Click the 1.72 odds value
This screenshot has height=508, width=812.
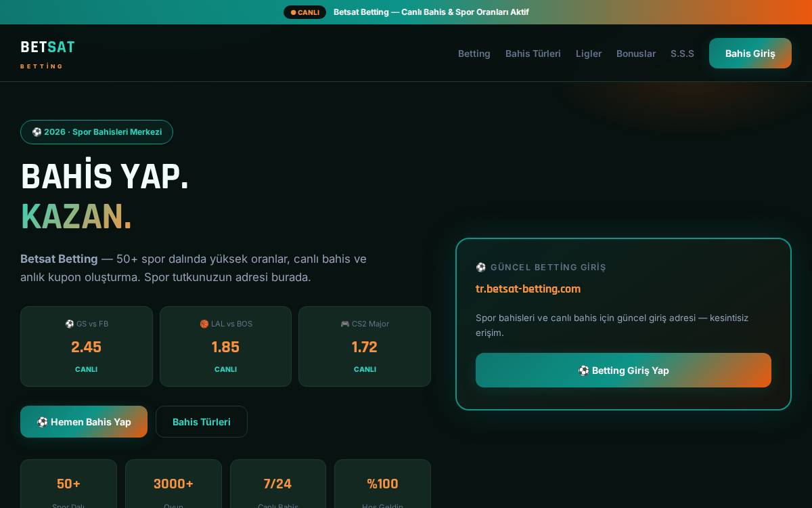(365, 347)
